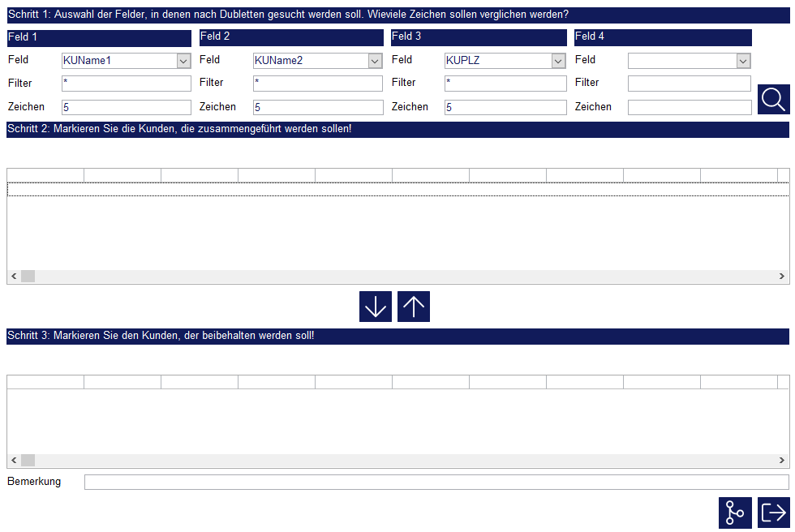Click the magnifying glass search duplicates icon
Image resolution: width=795 pixels, height=532 pixels.
tap(773, 99)
